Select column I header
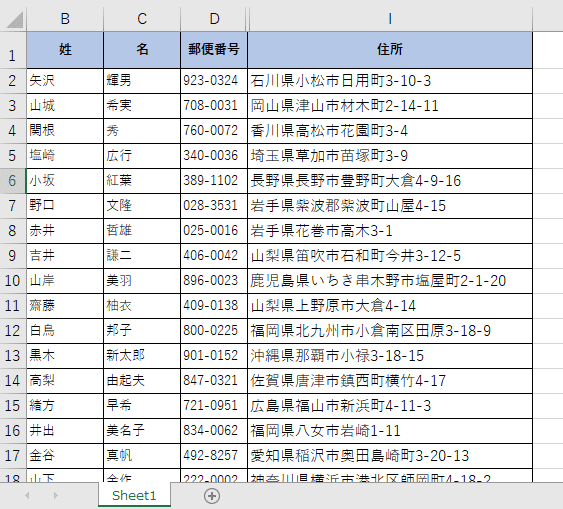 (390, 19)
